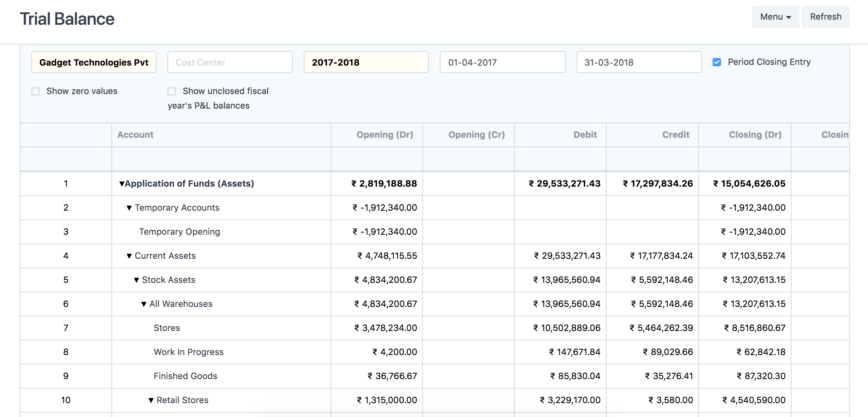
Task: Click the Debit column filter box
Action: (560, 159)
